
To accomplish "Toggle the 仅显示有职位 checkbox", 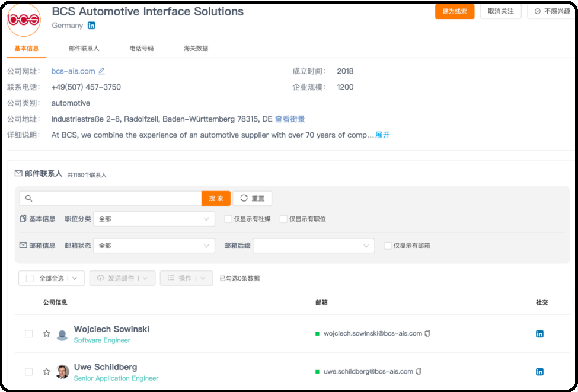I will point(283,219).
